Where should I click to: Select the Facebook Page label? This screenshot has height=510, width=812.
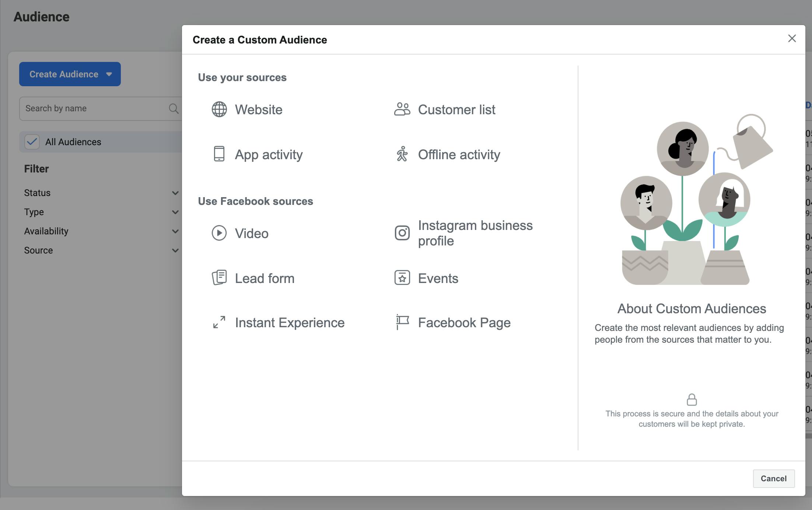(464, 322)
